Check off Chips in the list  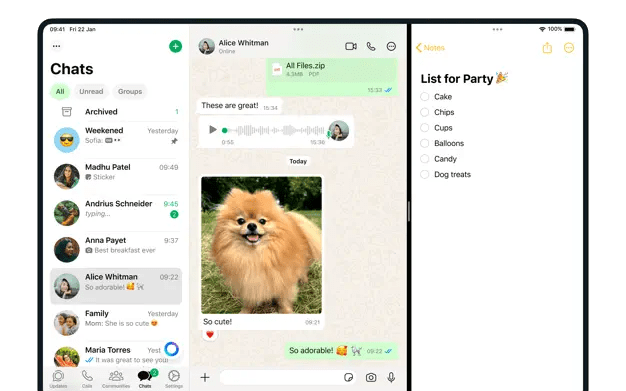coord(425,112)
